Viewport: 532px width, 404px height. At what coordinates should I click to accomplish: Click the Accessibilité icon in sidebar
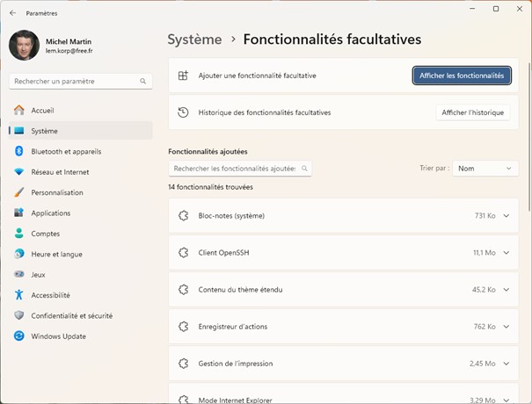click(x=18, y=295)
